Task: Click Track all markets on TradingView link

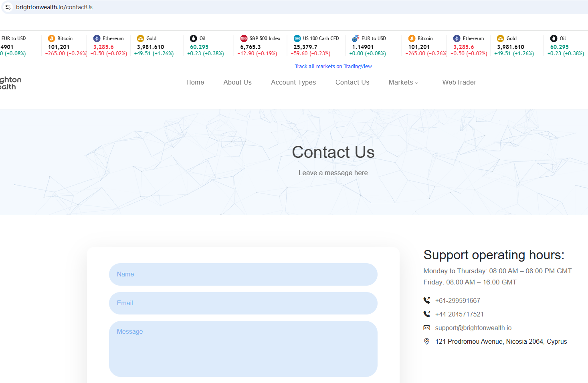Action: tap(333, 67)
